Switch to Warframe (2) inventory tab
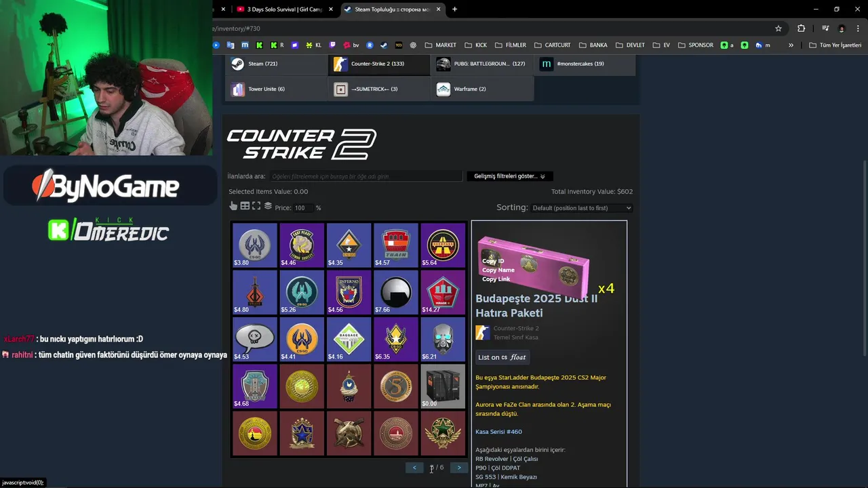Image resolution: width=868 pixels, height=488 pixels. 482,89
